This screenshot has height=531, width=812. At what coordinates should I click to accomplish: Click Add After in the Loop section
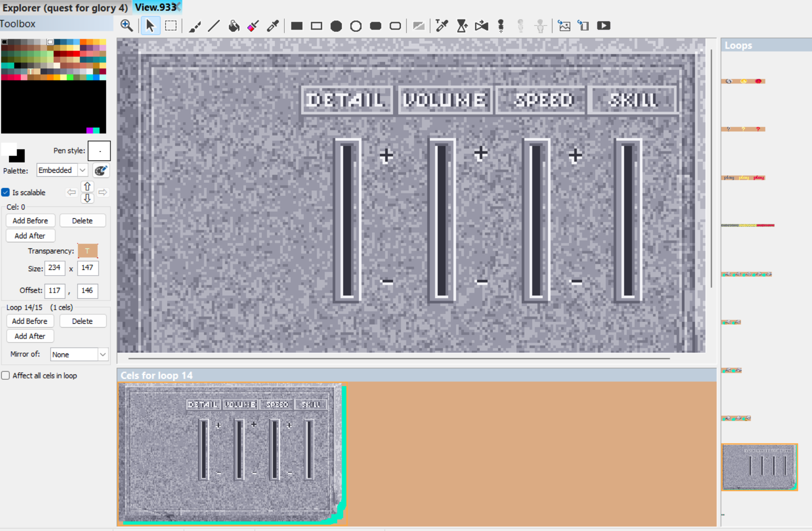(30, 336)
